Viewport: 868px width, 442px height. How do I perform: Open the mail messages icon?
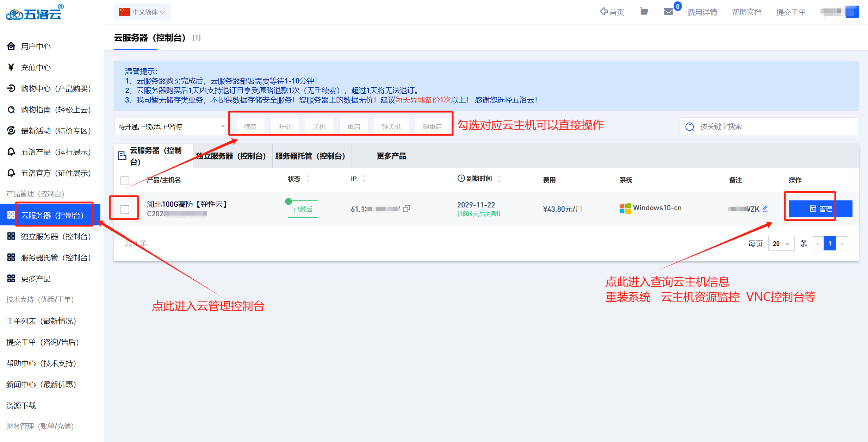click(x=668, y=12)
